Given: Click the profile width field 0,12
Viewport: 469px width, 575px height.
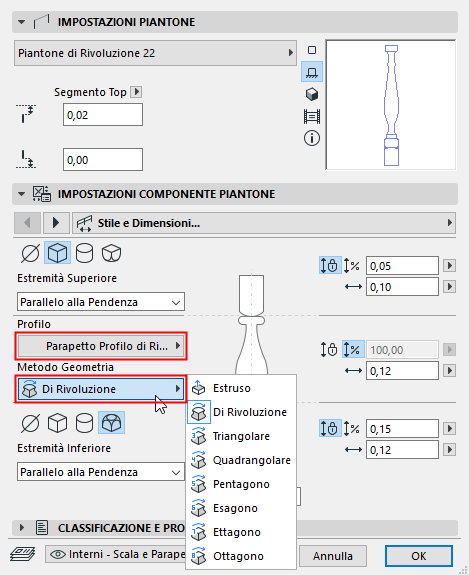Looking at the screenshot, I should (402, 371).
